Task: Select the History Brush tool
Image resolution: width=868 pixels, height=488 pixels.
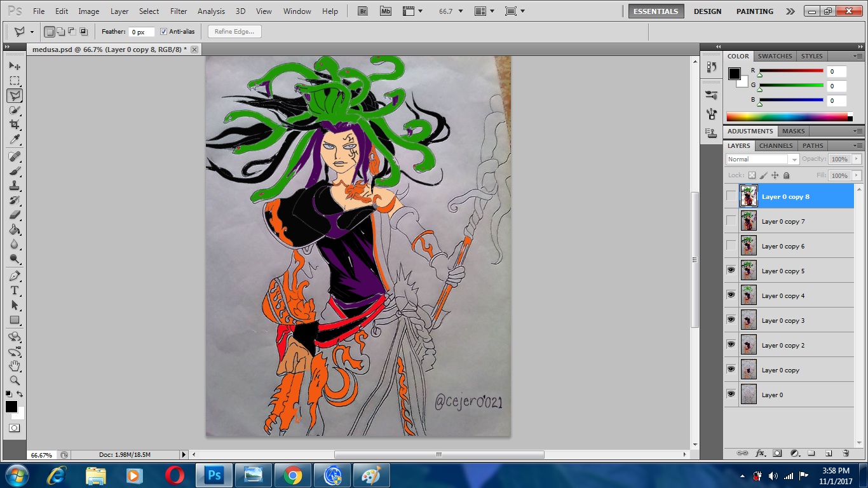Action: [15, 200]
